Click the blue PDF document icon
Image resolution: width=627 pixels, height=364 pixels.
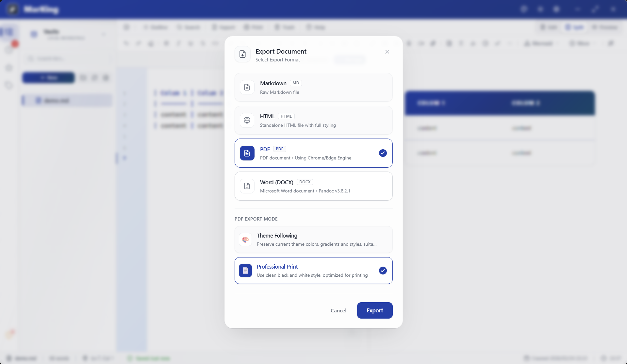(x=247, y=153)
